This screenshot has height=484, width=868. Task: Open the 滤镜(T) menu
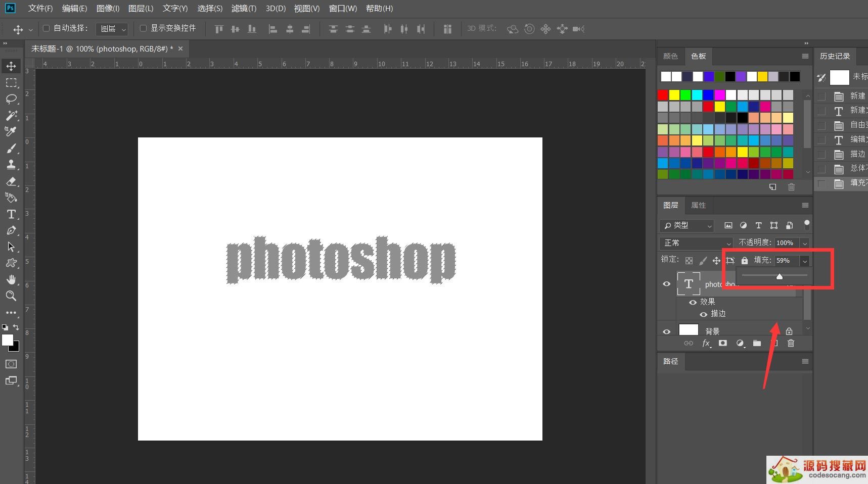(x=244, y=9)
